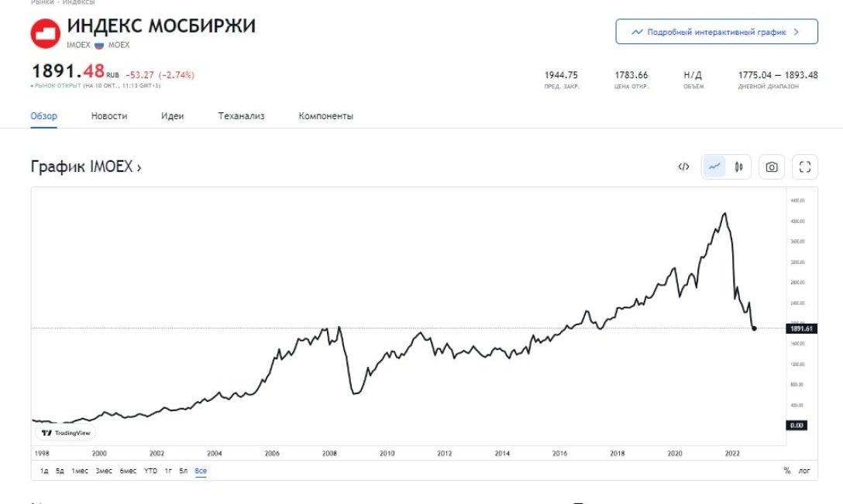This screenshot has height=504, width=843.
Task: Click the Russian flag icon near MOEX
Action: coord(99,46)
